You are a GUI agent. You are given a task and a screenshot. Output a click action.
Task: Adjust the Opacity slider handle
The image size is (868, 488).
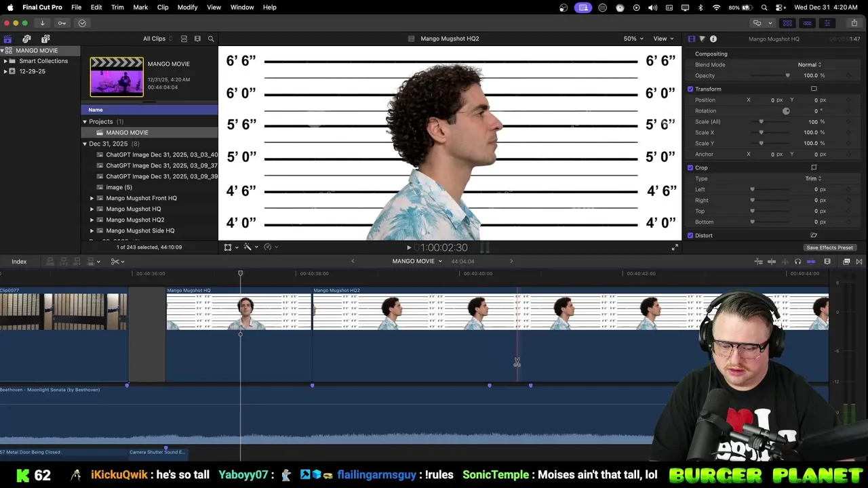point(787,75)
